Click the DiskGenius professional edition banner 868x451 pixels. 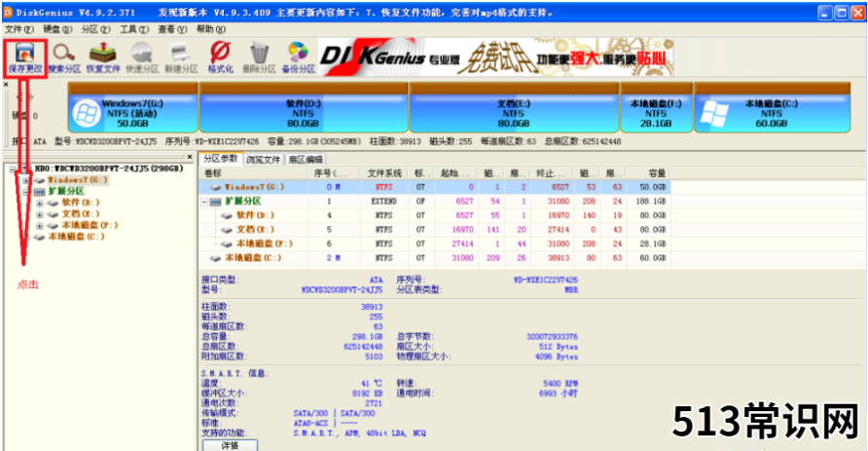click(496, 57)
